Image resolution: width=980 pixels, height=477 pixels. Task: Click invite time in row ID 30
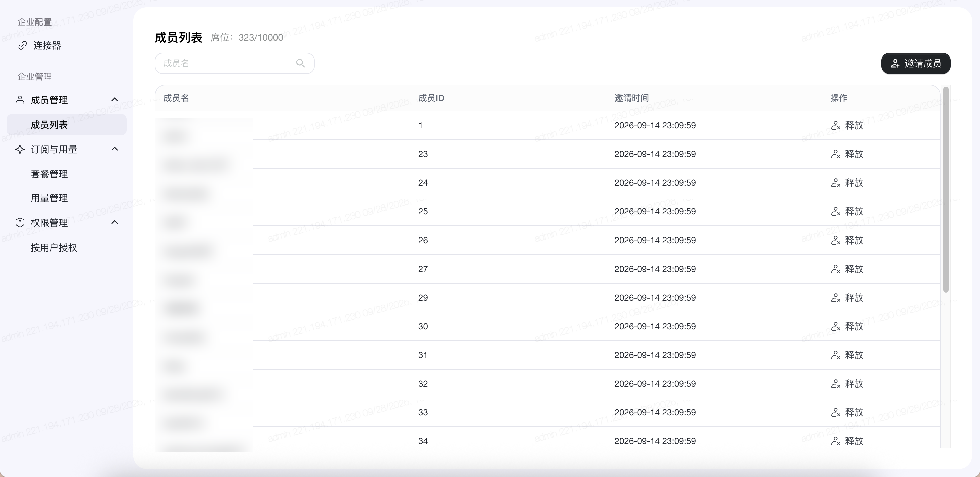(655, 326)
